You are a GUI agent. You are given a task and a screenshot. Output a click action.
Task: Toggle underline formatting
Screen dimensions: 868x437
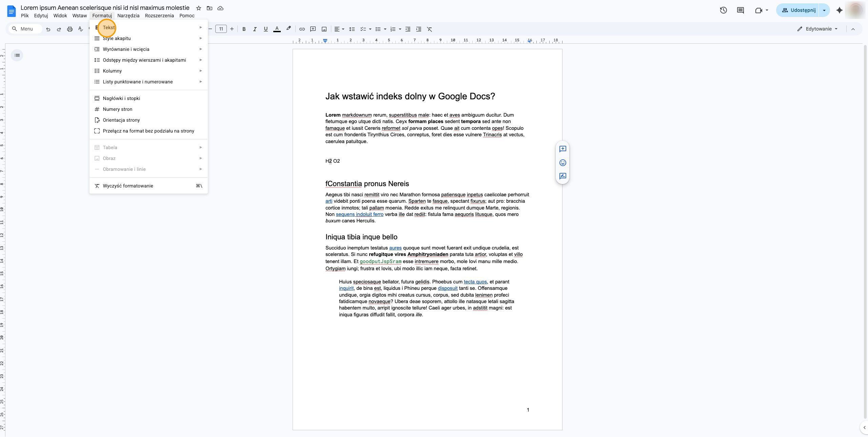[x=266, y=29]
